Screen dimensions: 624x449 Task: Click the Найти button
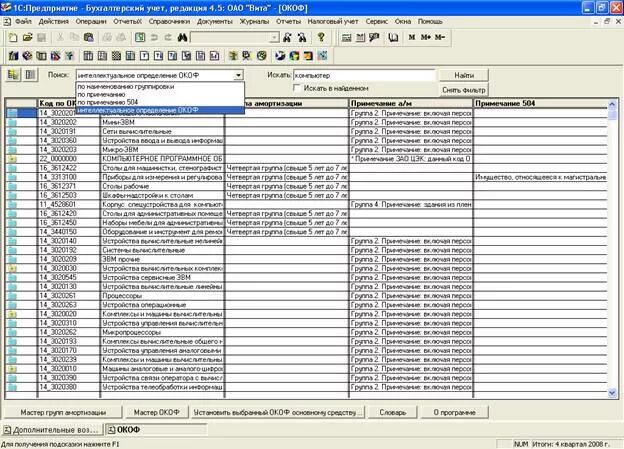click(x=464, y=75)
